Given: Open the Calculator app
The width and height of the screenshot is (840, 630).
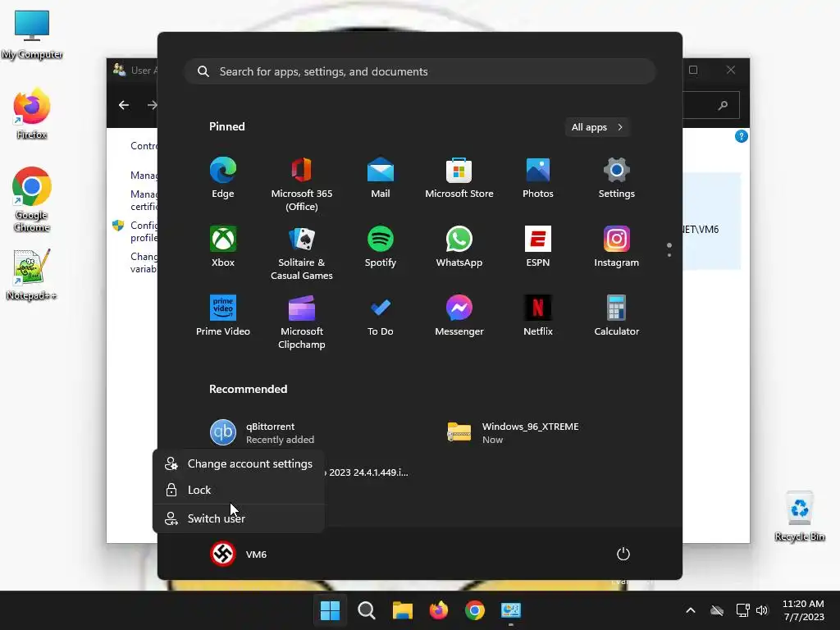Looking at the screenshot, I should coord(617,316).
